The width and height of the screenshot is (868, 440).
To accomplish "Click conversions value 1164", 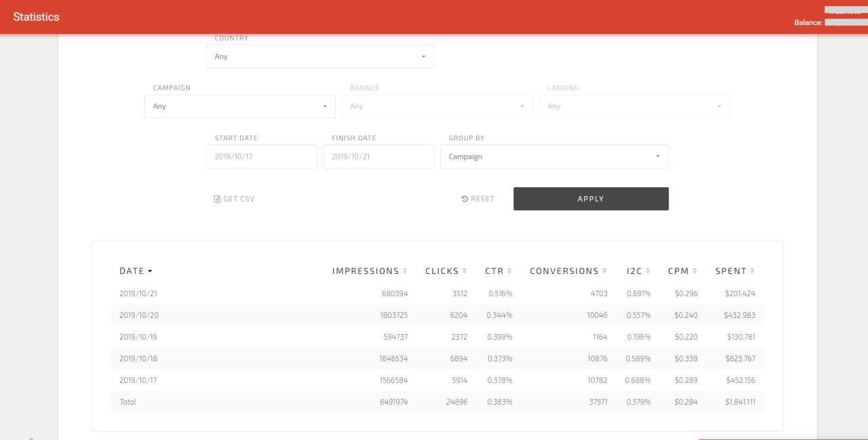I will (599, 337).
